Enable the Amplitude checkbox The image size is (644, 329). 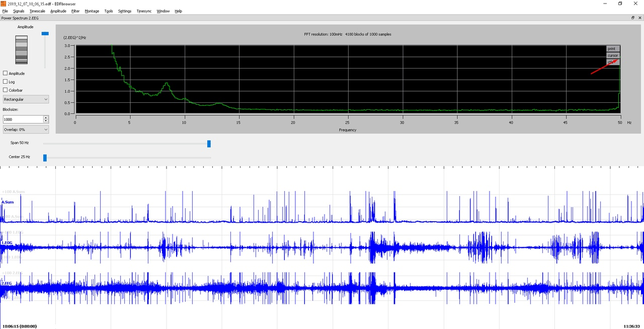5,74
